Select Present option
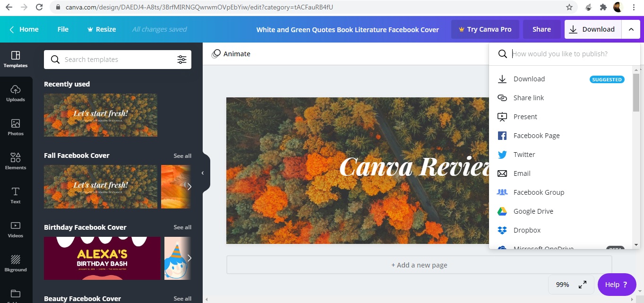The image size is (644, 303). coord(561,117)
